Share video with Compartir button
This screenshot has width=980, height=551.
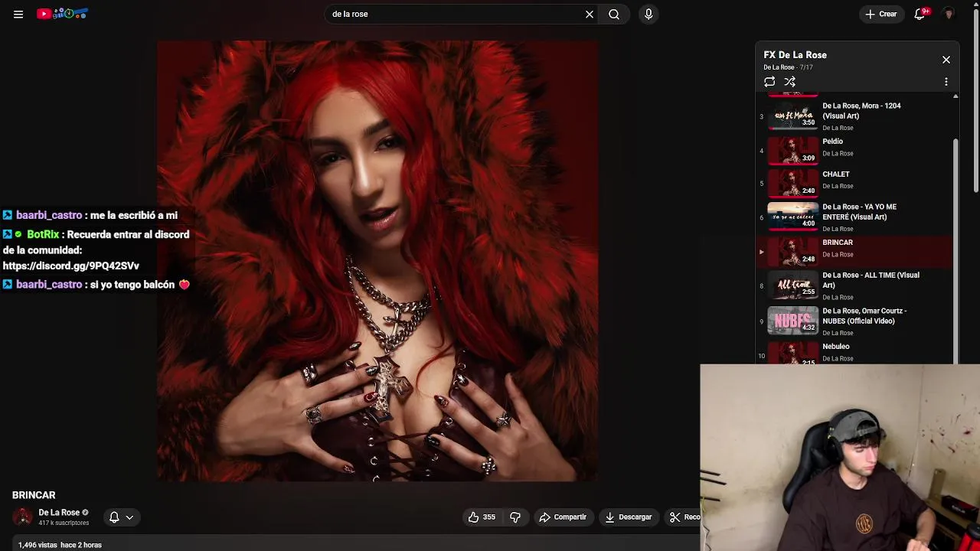click(563, 517)
